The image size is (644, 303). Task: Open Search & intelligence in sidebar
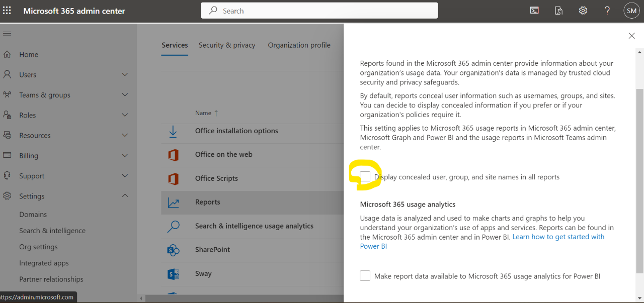click(52, 231)
